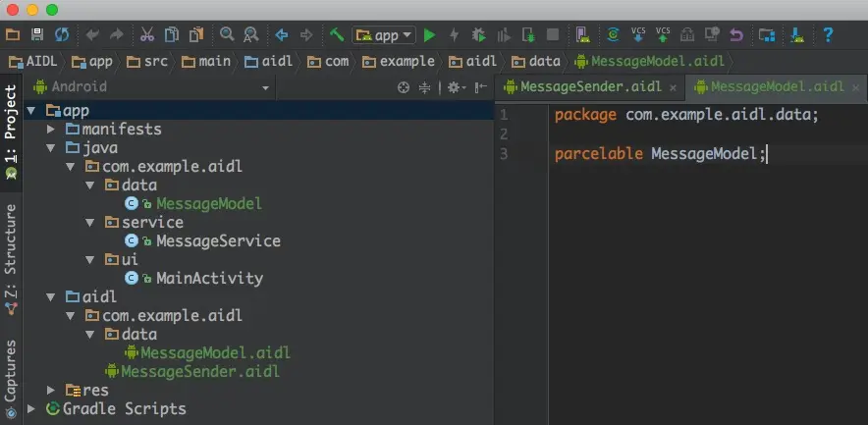This screenshot has height=425, width=868.
Task: Toggle the 1: Project side tool window
Action: [x=11, y=132]
